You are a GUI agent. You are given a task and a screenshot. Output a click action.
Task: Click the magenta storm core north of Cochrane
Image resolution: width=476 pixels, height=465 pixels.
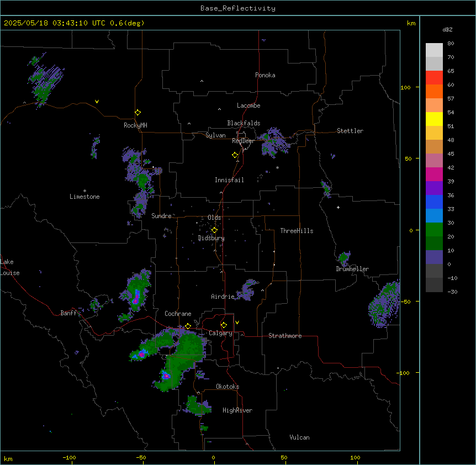(x=136, y=298)
